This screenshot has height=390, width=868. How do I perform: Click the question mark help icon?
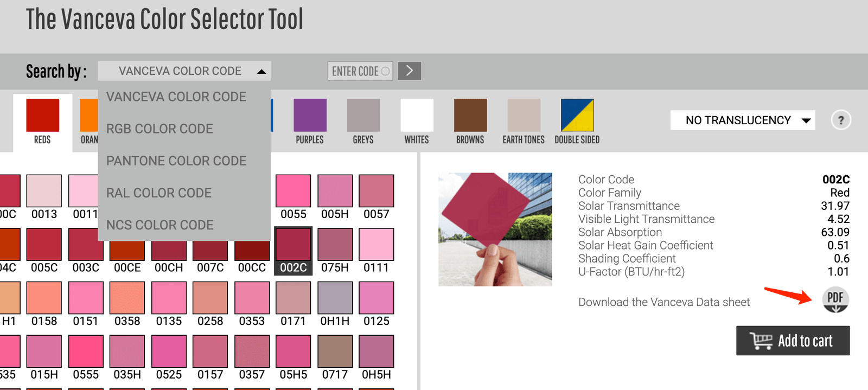(x=841, y=120)
